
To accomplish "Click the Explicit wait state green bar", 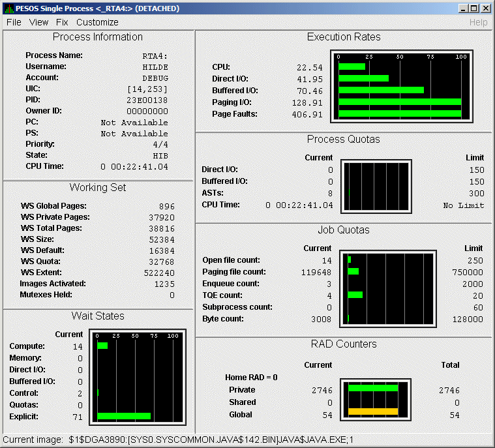I will pyautogui.click(x=123, y=416).
